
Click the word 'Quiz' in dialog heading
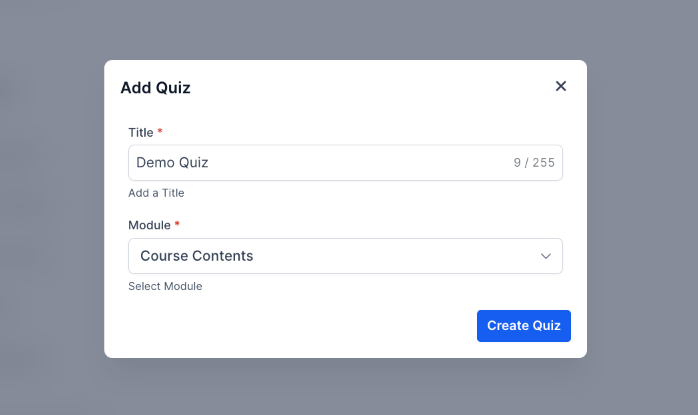tap(172, 88)
